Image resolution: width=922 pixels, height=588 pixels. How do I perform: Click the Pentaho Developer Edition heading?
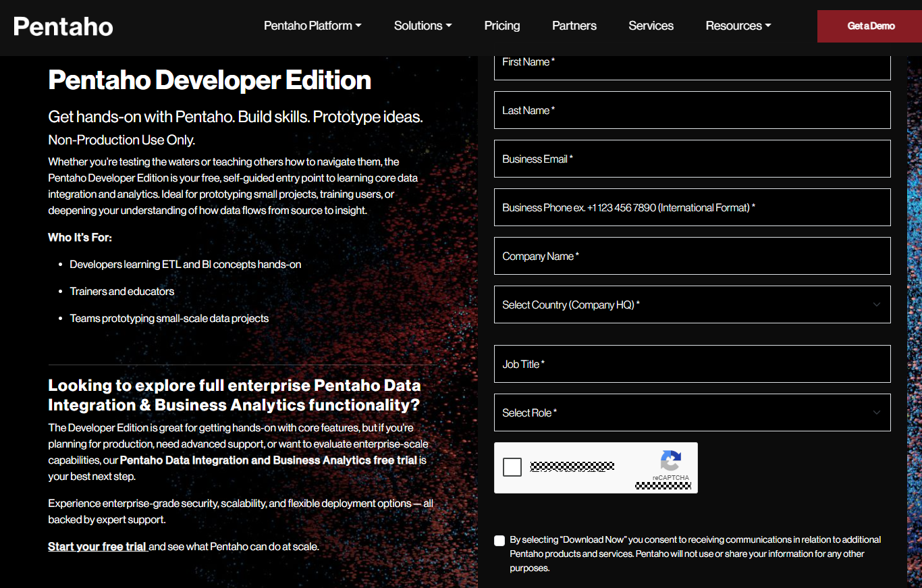(210, 80)
